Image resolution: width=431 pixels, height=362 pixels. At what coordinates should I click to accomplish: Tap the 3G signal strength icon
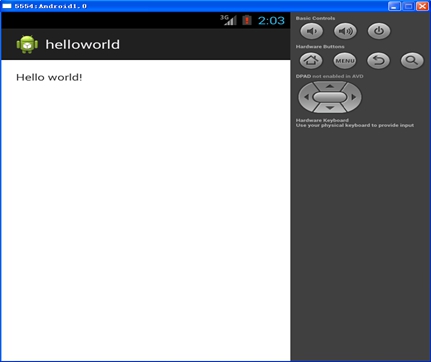[228, 20]
